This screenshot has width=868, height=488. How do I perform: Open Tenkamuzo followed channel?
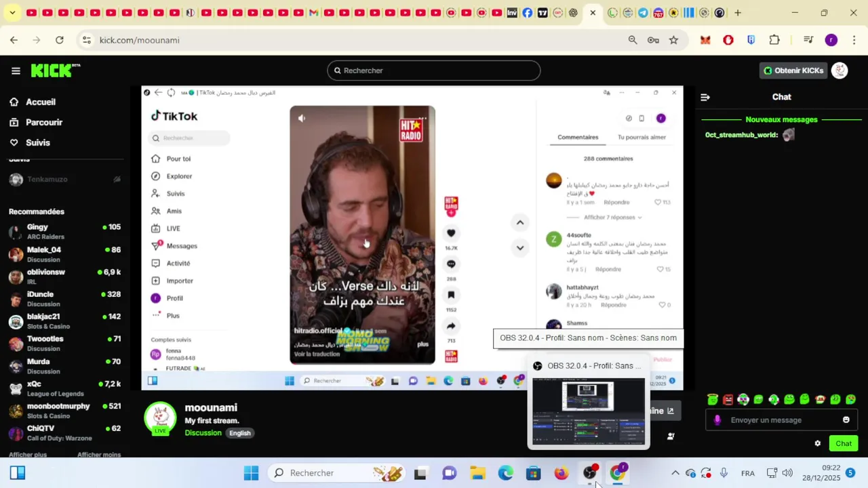tap(65, 180)
